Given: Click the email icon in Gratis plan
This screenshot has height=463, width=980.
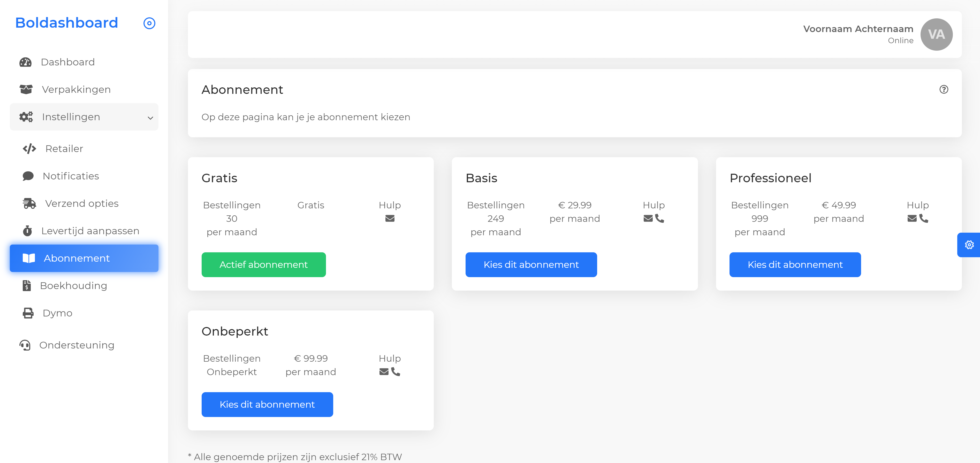Looking at the screenshot, I should tap(390, 218).
